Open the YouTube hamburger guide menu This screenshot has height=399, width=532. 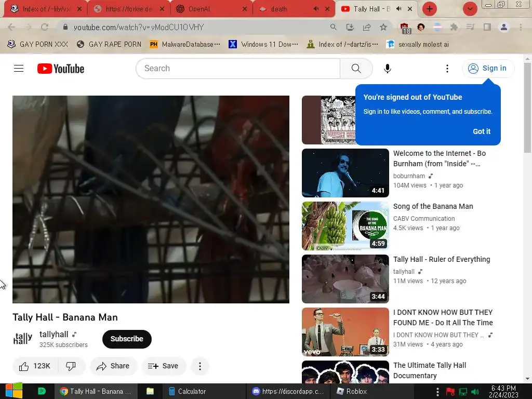19,69
